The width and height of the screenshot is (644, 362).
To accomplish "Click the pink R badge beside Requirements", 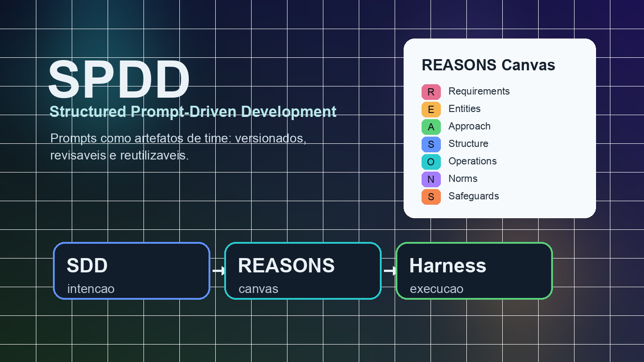I will 431,92.
